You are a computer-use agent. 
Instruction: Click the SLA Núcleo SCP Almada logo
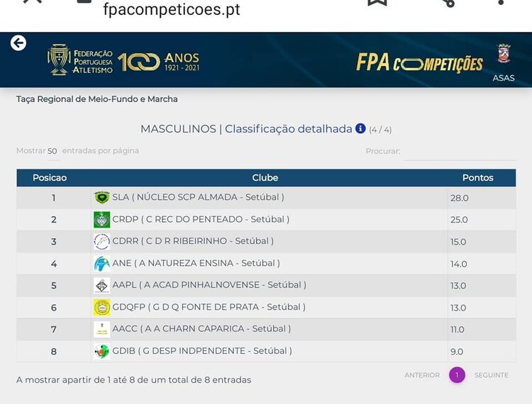pyautogui.click(x=101, y=198)
